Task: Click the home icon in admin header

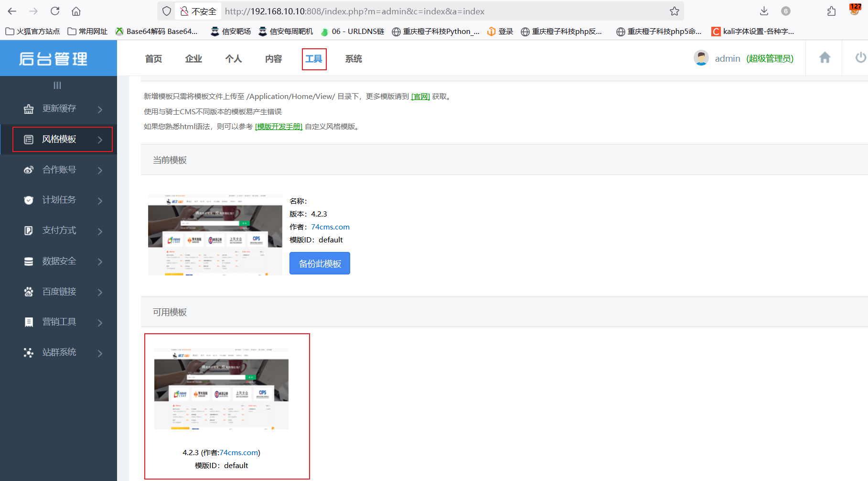Action: click(x=825, y=58)
